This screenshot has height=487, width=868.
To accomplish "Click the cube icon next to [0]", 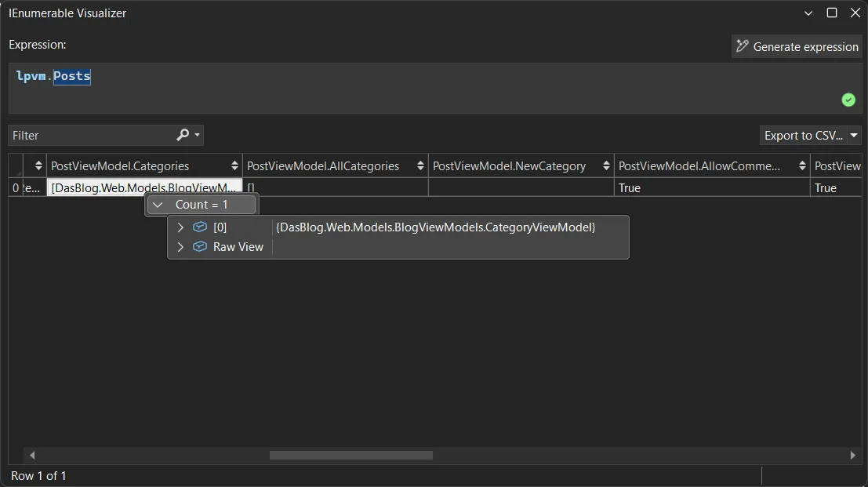I will [x=200, y=227].
